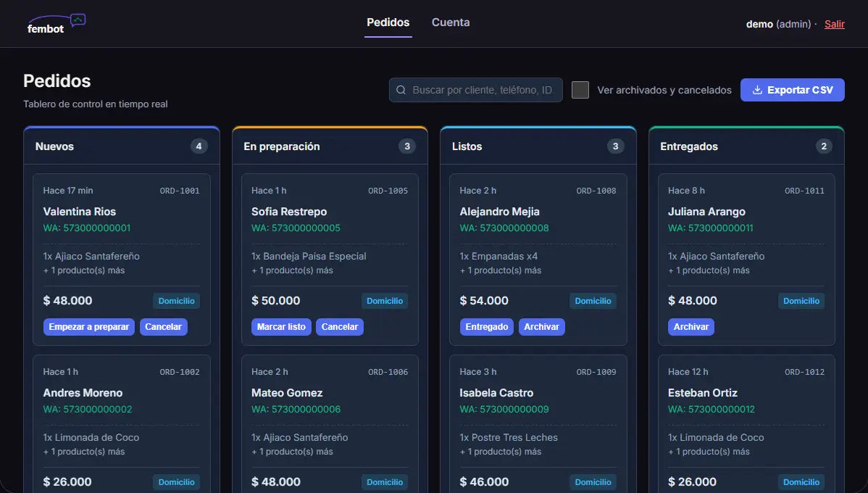Select customer name Andres Moreno
Screen dimensions: 868x493
(x=83, y=393)
